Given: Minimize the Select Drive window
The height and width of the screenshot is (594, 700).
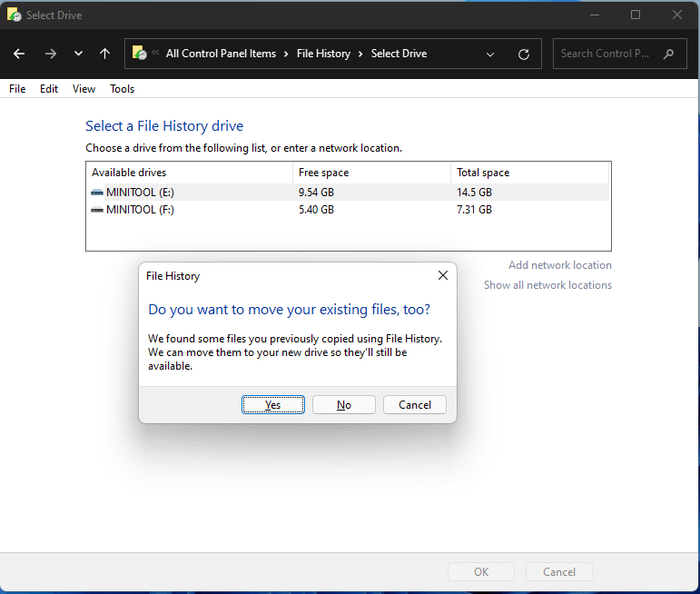Looking at the screenshot, I should [x=594, y=15].
